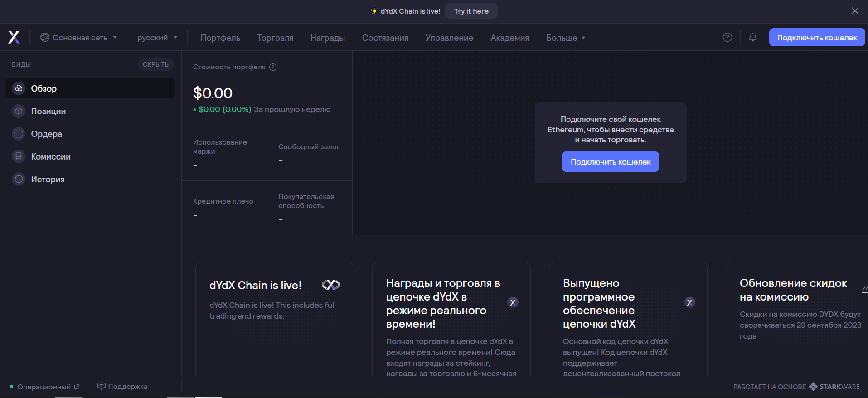Go to Торговля tab
The image size is (868, 398).
tap(275, 38)
